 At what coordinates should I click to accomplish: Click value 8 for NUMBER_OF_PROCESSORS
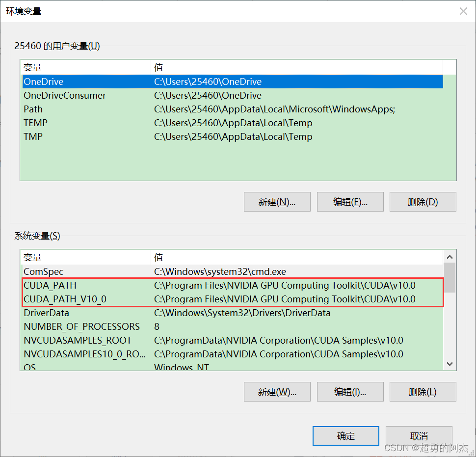[157, 326]
